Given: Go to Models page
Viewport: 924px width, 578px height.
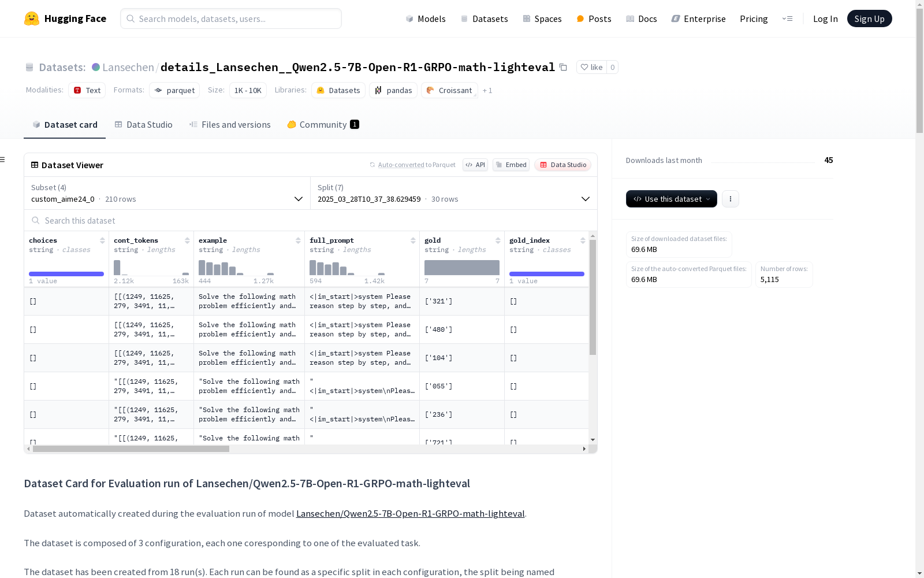Looking at the screenshot, I should click(426, 18).
